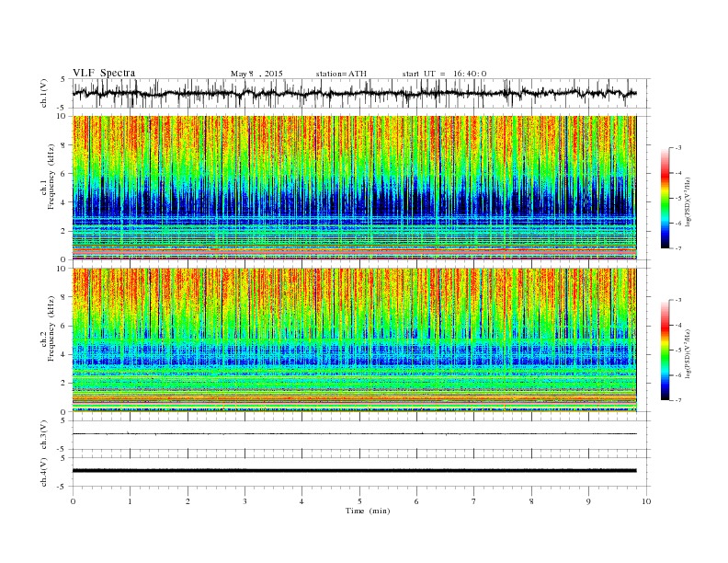Click the '7' tick on the time axis
Screen dimensions: 728x563
(474, 501)
